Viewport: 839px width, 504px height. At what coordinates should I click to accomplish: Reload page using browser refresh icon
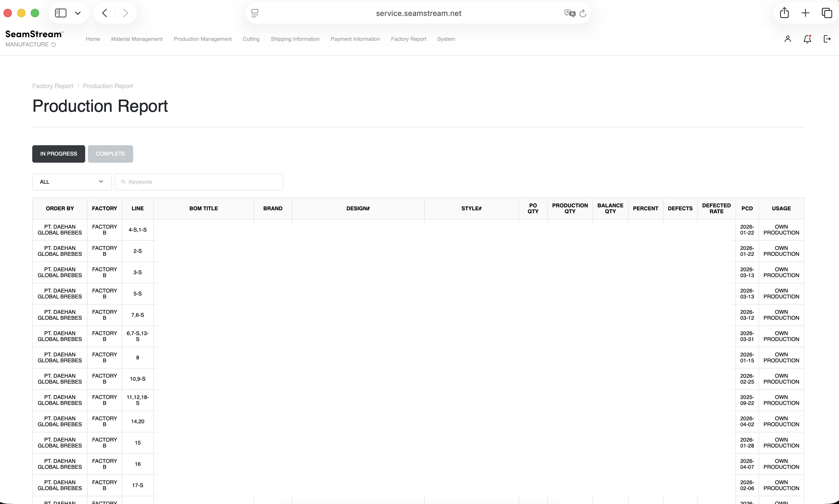click(583, 13)
